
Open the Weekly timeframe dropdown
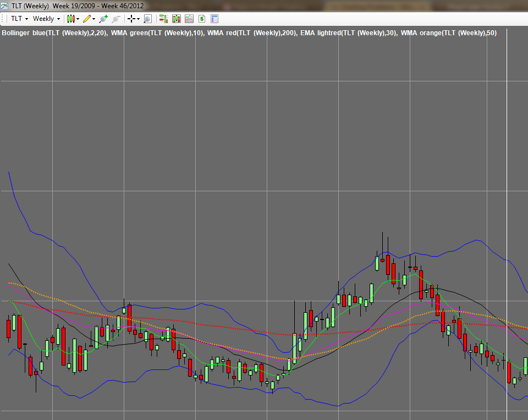pyautogui.click(x=46, y=19)
